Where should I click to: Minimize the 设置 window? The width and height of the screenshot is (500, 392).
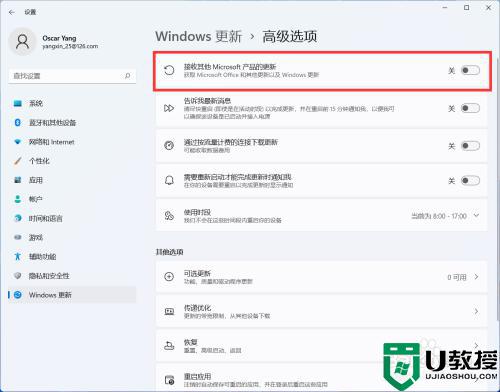pyautogui.click(x=445, y=7)
